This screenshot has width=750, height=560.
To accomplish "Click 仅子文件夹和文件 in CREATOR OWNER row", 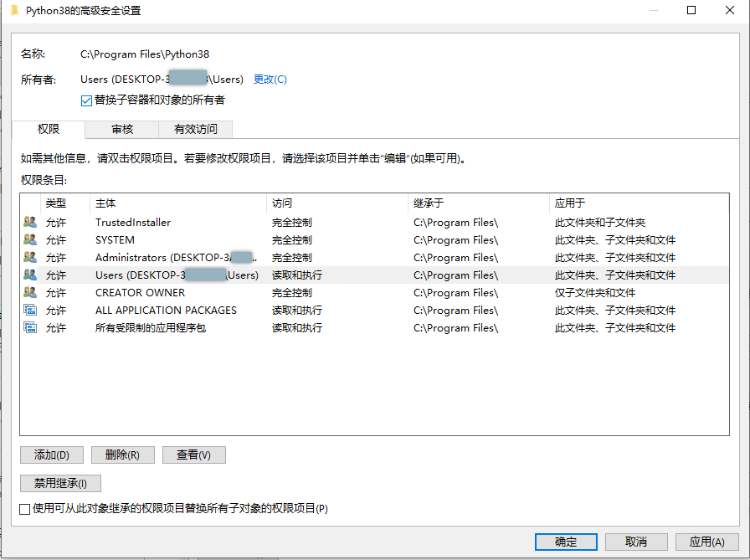I will (595, 293).
